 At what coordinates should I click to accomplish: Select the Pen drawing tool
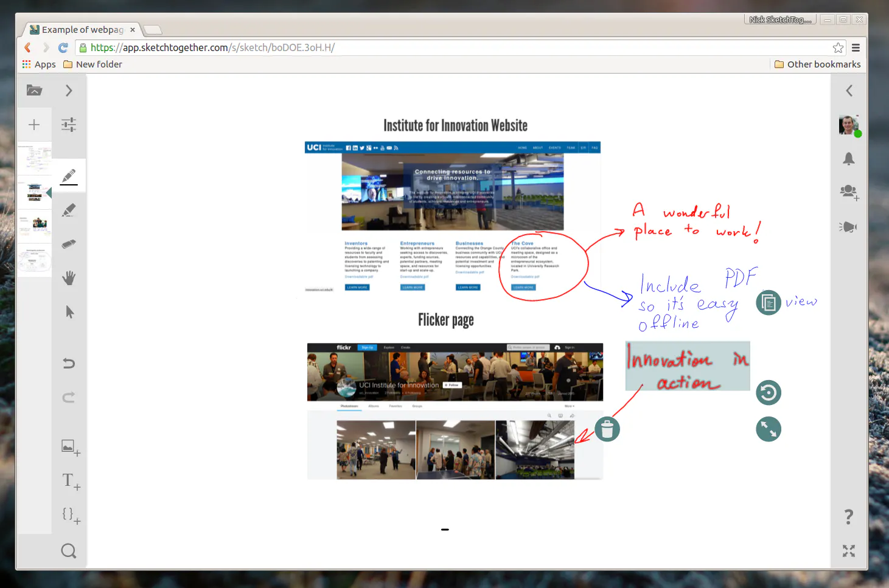click(69, 176)
